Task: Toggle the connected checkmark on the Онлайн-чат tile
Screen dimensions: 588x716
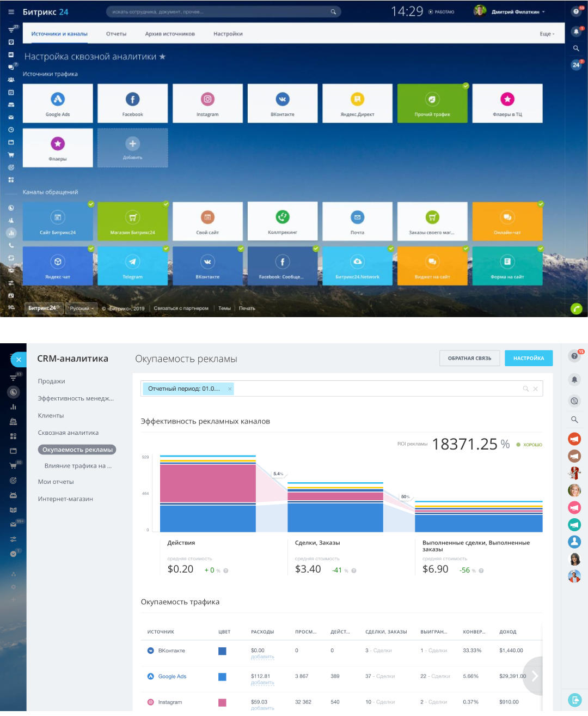Action: pyautogui.click(x=541, y=204)
